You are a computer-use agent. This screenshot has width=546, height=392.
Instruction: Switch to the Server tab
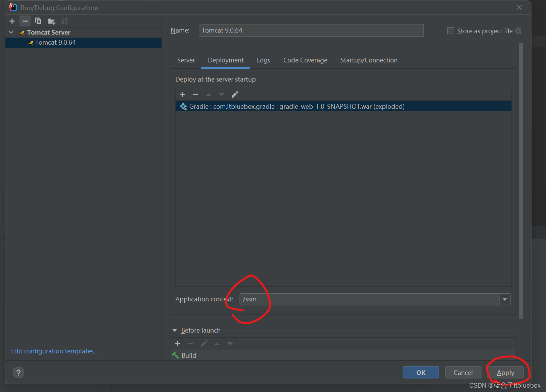186,60
